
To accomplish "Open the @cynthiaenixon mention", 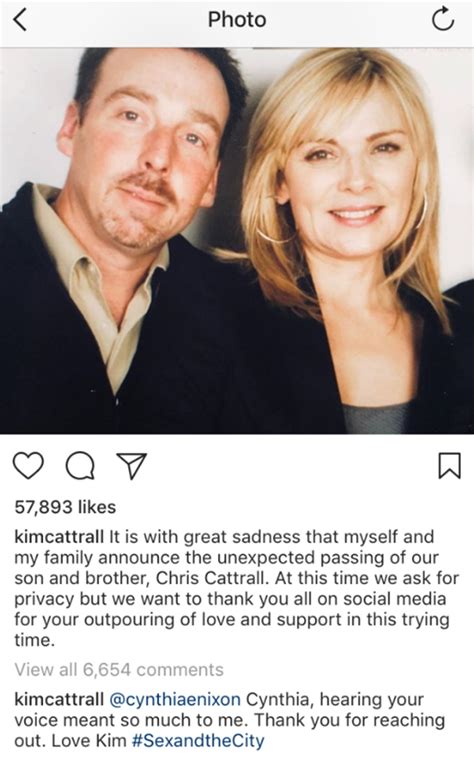I will coord(175,699).
